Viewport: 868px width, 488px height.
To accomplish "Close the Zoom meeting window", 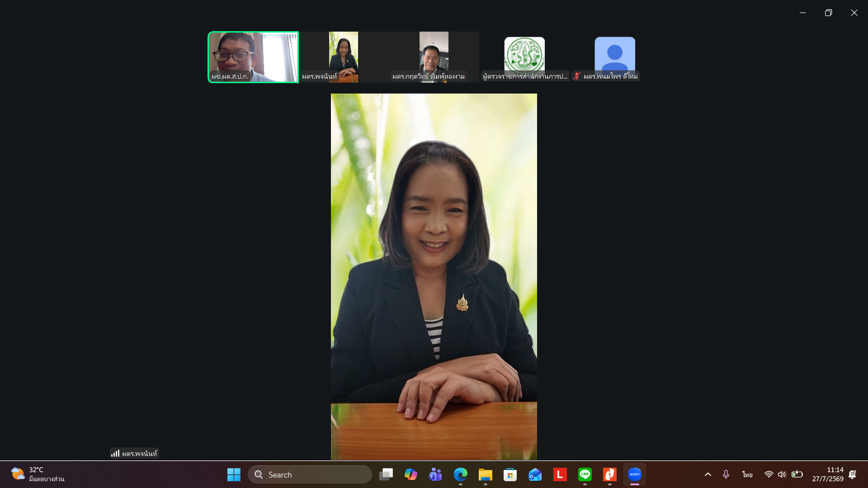I will pyautogui.click(x=854, y=13).
